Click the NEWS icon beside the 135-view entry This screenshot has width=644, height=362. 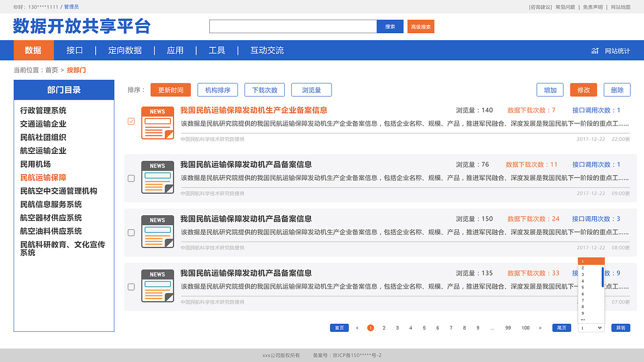point(157,286)
